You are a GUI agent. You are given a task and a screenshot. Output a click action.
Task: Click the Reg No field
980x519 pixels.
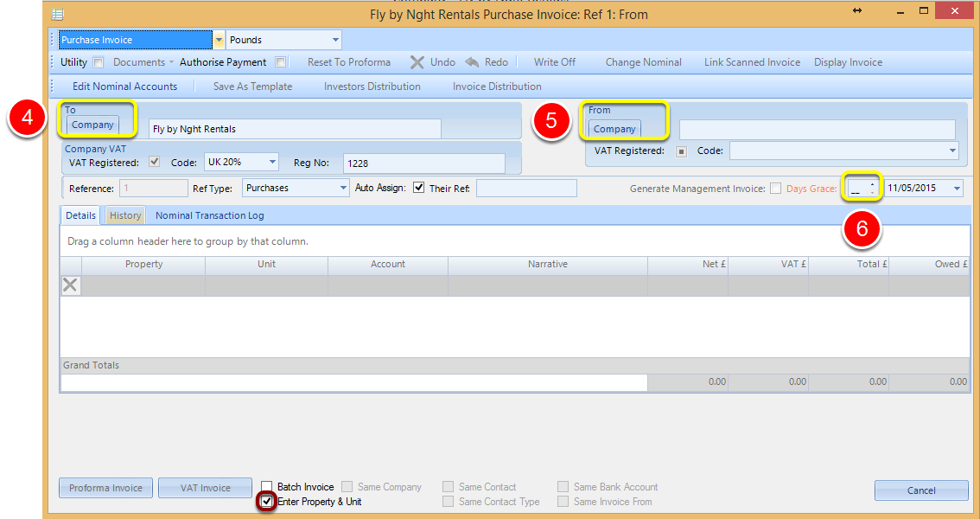[423, 163]
